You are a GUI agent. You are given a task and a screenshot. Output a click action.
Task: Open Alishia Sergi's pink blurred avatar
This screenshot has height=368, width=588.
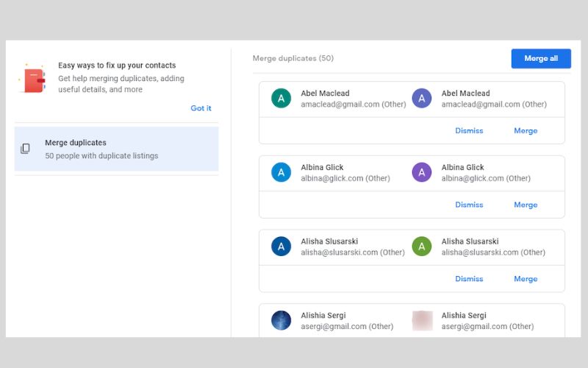422,320
